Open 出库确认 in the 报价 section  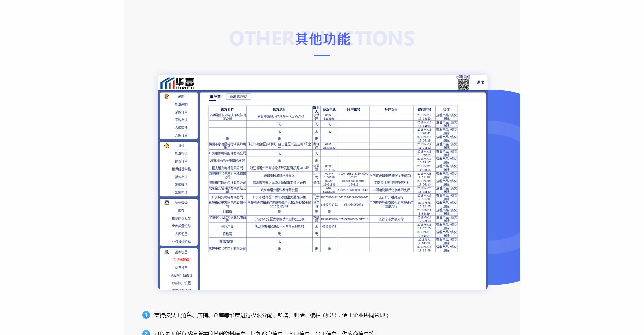pos(181,185)
